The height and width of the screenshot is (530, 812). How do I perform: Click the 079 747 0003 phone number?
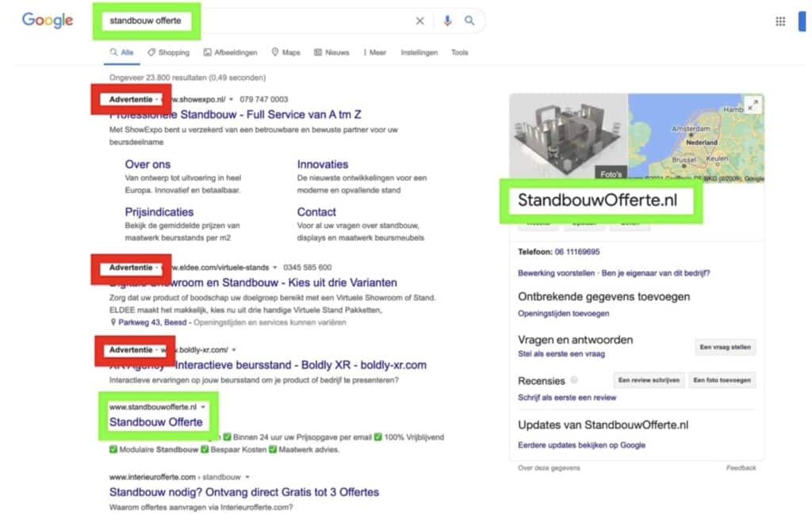pos(263,99)
